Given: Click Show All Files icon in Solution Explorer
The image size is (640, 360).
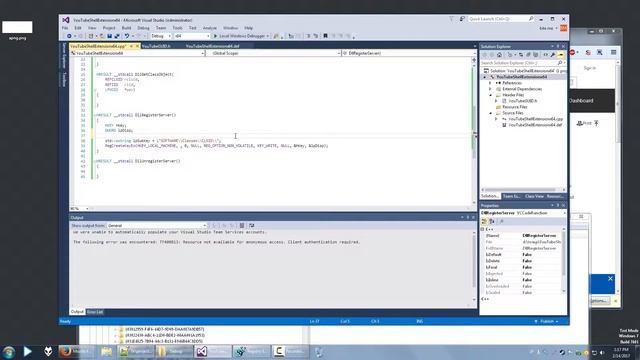Looking at the screenshot, I should click(x=536, y=55).
